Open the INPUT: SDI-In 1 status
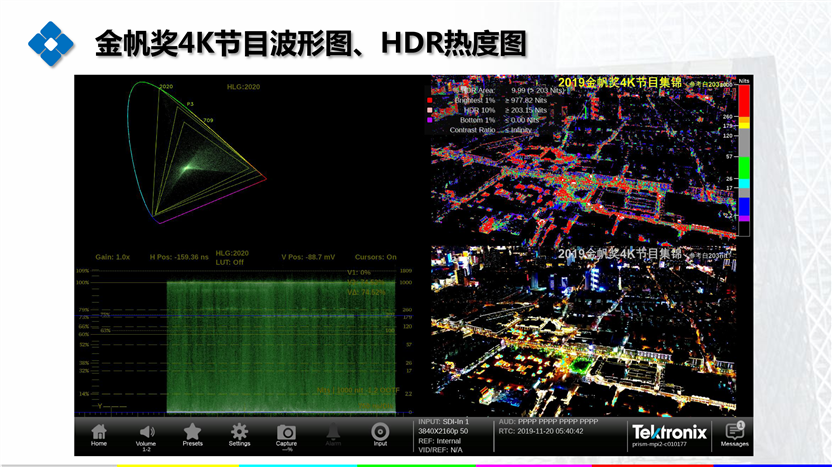 pos(443,422)
